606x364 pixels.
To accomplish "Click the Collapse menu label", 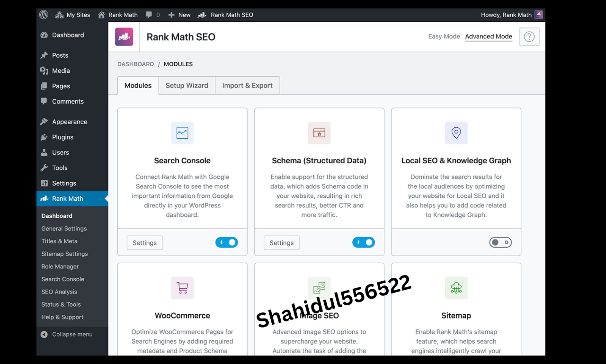I will 72,334.
